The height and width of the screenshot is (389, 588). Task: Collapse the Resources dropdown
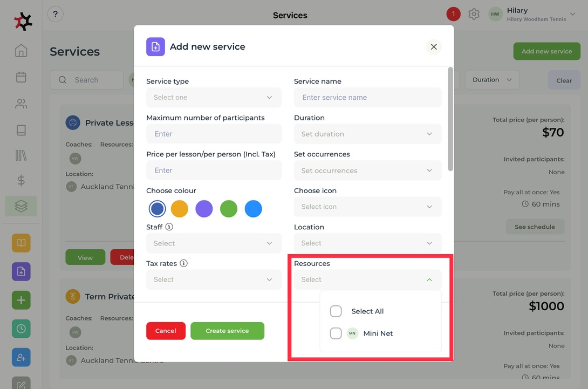(x=429, y=279)
